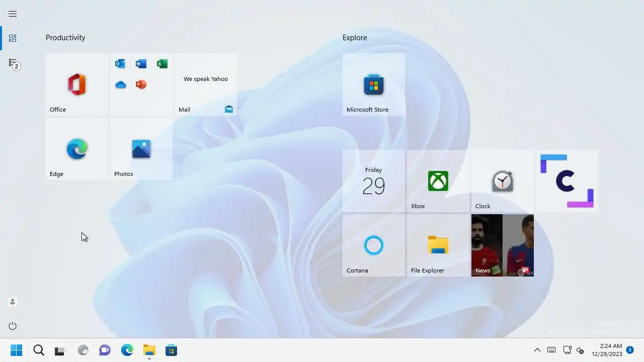Open the notification center badge showing 3
This screenshot has width=644, height=362.
(629, 350)
